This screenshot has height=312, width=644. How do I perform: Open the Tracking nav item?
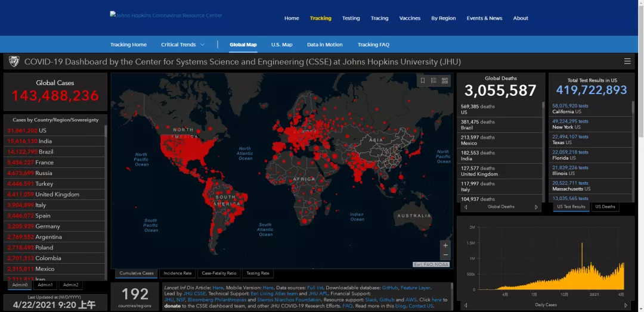320,18
